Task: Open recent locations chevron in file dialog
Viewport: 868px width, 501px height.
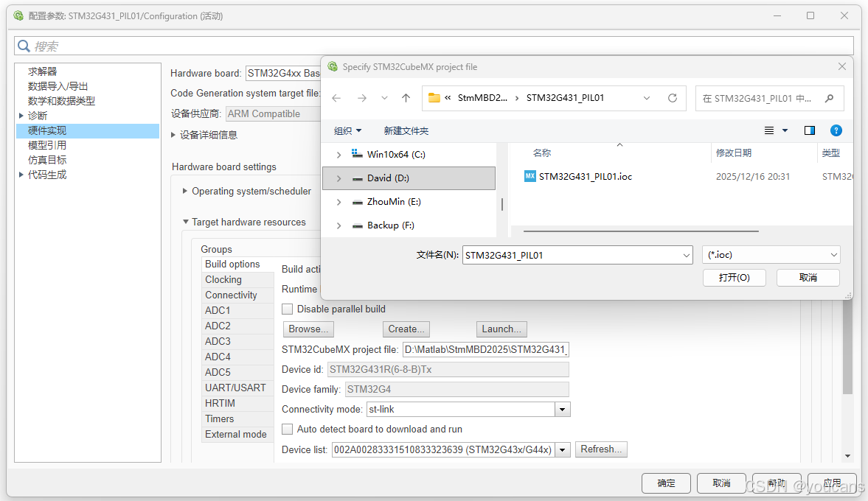Action: click(x=384, y=98)
